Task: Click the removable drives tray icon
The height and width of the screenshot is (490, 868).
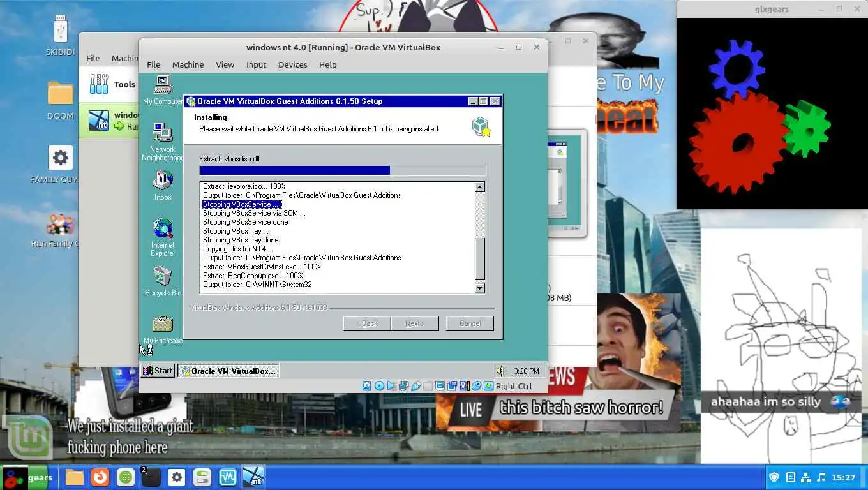Action: point(790,477)
